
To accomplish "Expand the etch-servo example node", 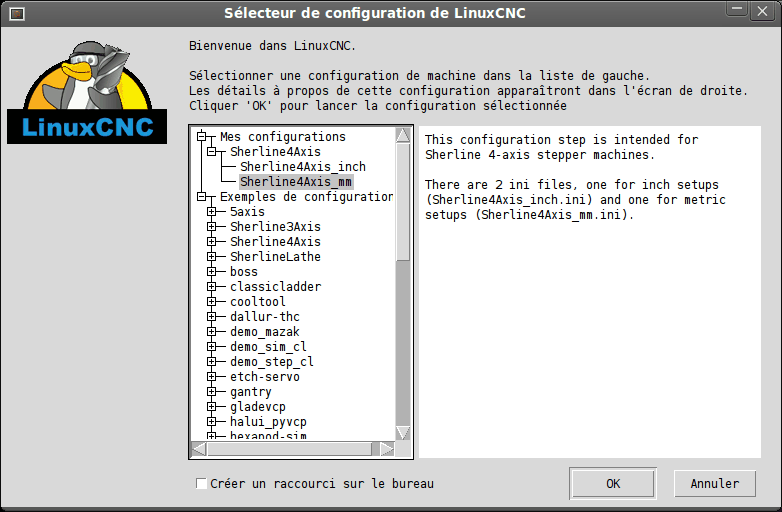I will click(x=211, y=376).
